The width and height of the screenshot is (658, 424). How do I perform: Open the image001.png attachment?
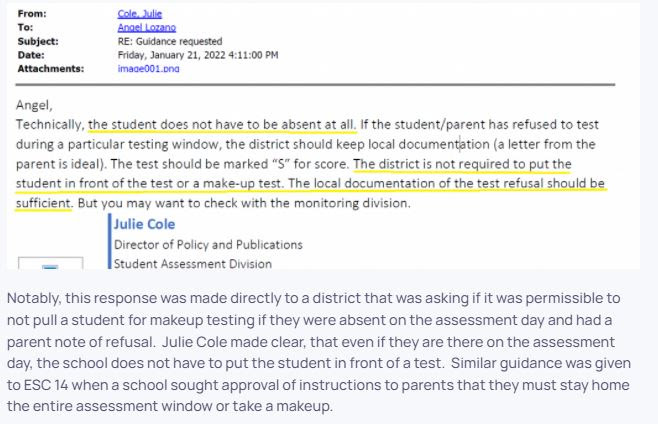(148, 69)
